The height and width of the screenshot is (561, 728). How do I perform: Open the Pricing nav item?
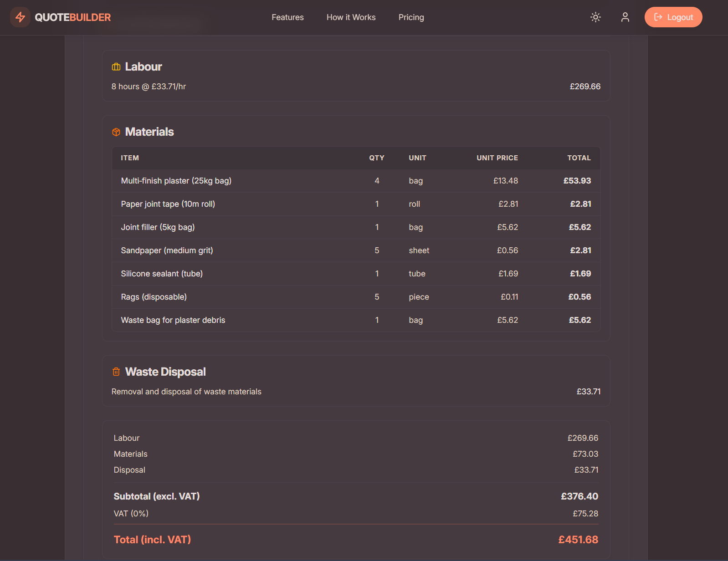(411, 17)
